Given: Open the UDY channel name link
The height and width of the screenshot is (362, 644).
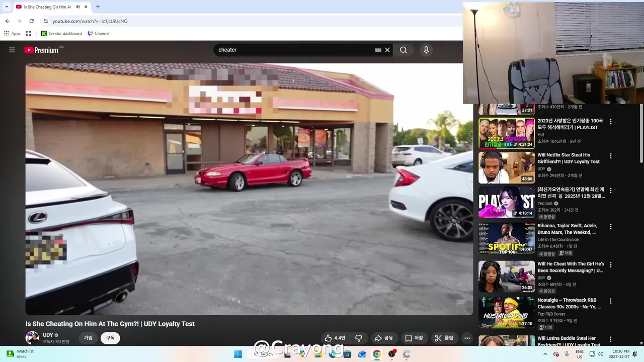Looking at the screenshot, I should point(48,335).
